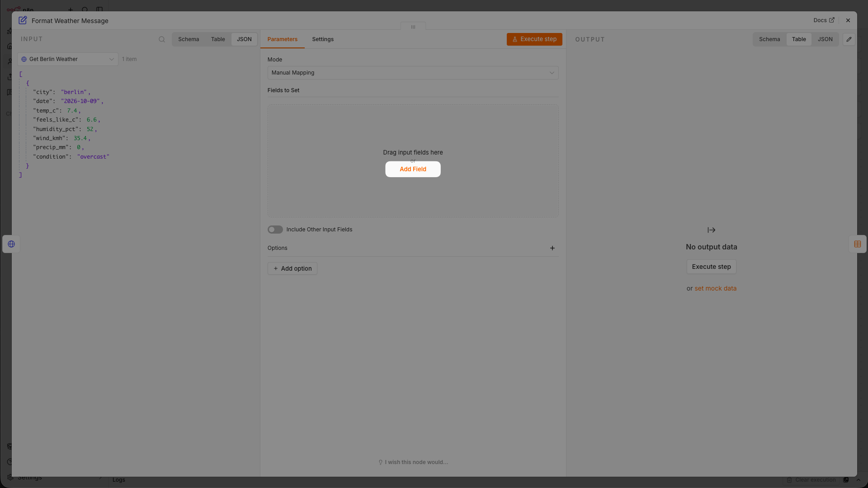This screenshot has height=488, width=868.
Task: Click the Logs label in the background window
Action: (x=119, y=480)
